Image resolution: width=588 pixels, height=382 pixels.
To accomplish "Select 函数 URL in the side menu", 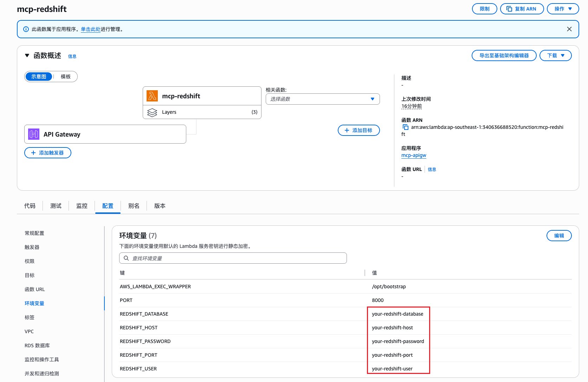I will click(35, 289).
